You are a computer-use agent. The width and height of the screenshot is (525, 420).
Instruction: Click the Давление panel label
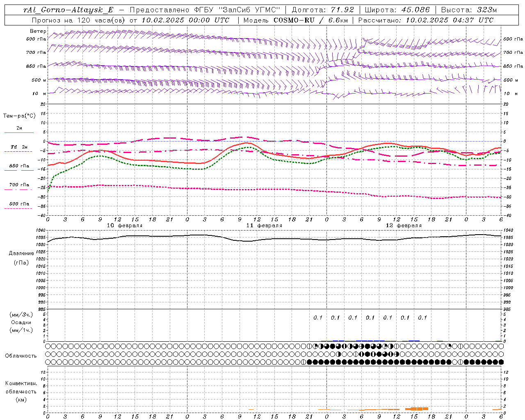point(21,253)
